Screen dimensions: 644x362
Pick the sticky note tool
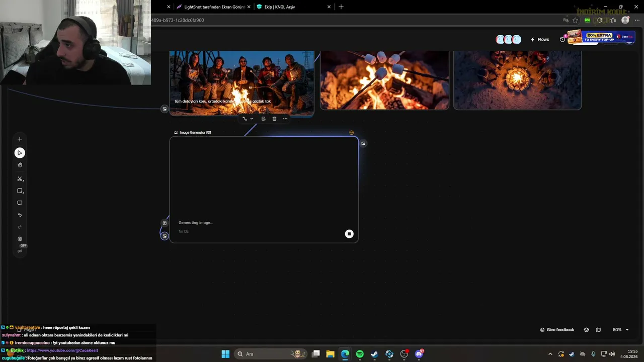point(20,191)
